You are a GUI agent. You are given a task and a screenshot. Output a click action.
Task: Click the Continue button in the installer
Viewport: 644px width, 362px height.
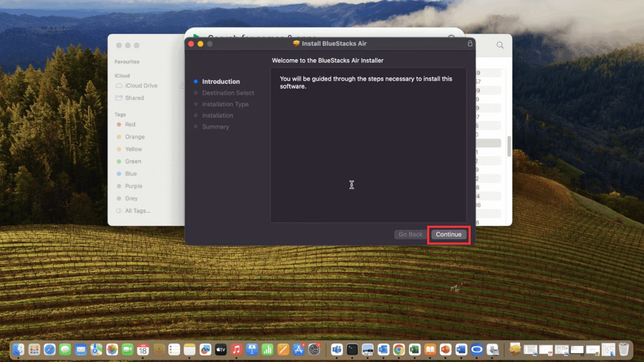click(x=449, y=234)
